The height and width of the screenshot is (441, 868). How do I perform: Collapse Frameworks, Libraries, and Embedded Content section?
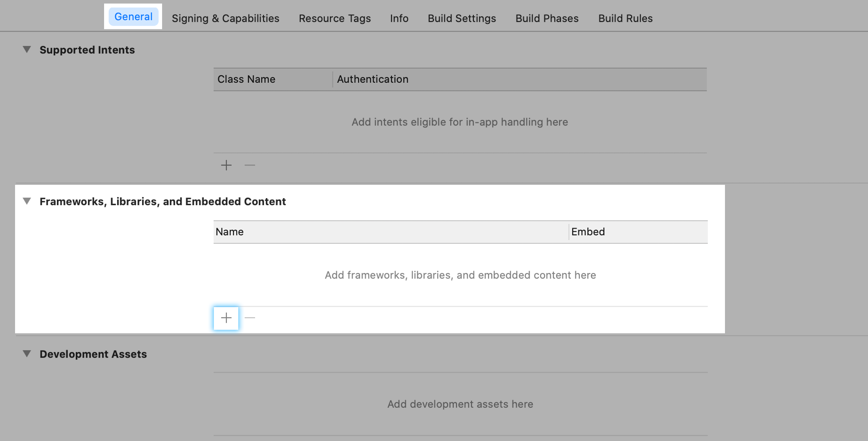27,201
